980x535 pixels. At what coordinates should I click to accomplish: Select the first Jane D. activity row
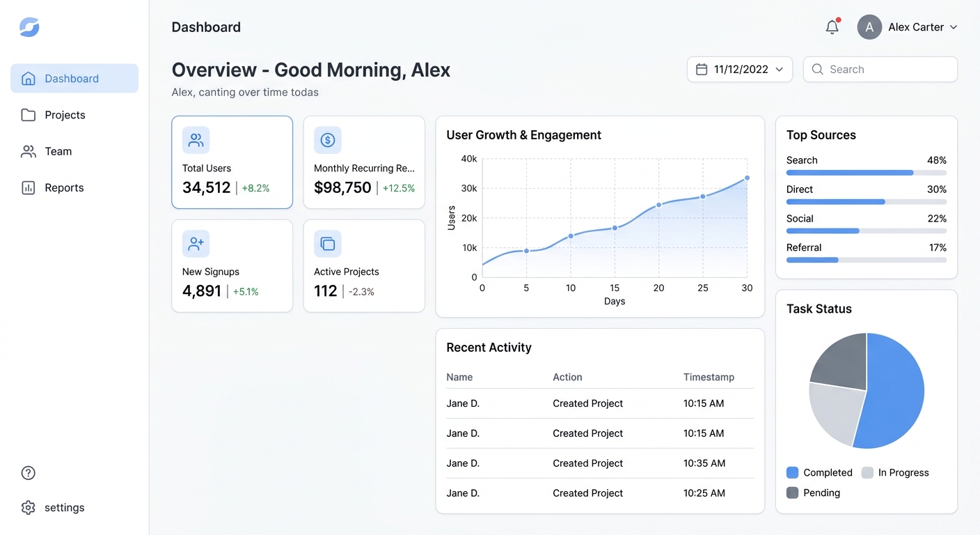(x=599, y=403)
